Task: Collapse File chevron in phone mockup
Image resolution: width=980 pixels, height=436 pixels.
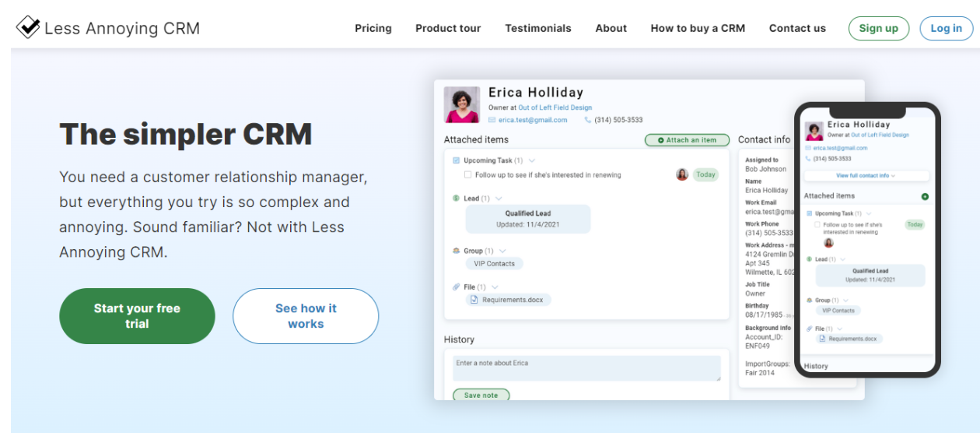Action: [x=839, y=329]
